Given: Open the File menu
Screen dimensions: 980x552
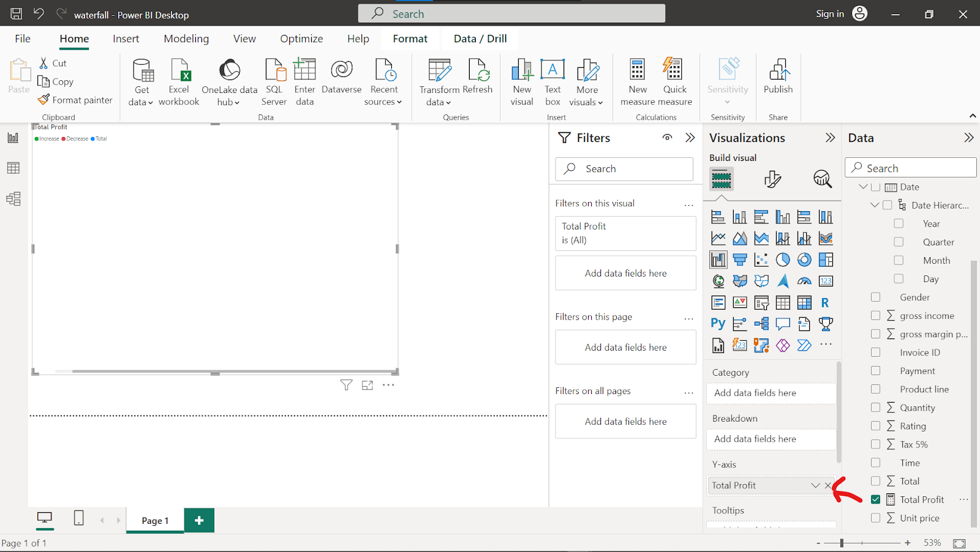Looking at the screenshot, I should pos(23,39).
